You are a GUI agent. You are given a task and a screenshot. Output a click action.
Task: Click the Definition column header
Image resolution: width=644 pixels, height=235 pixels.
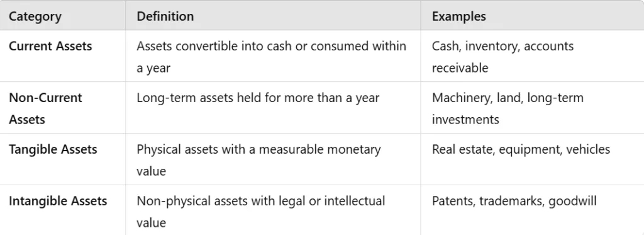coord(165,16)
